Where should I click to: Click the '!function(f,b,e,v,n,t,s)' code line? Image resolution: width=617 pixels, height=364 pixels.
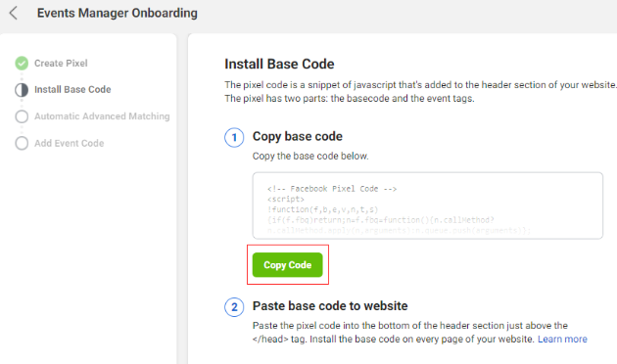(x=322, y=209)
